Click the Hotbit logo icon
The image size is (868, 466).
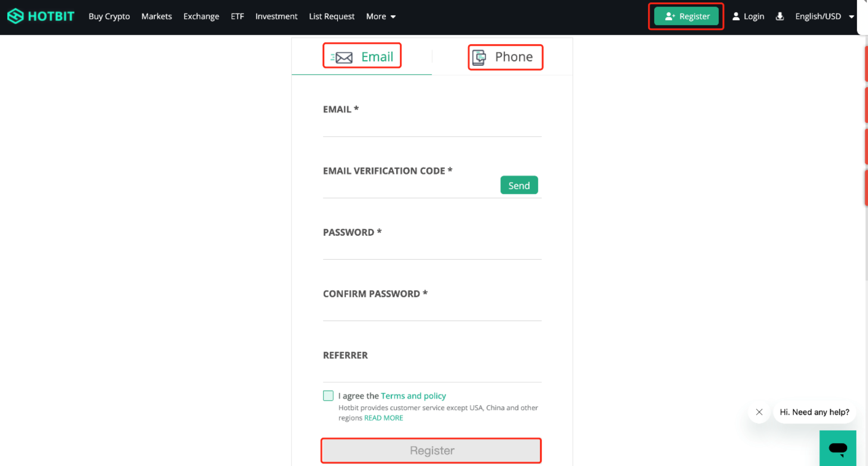tap(16, 16)
